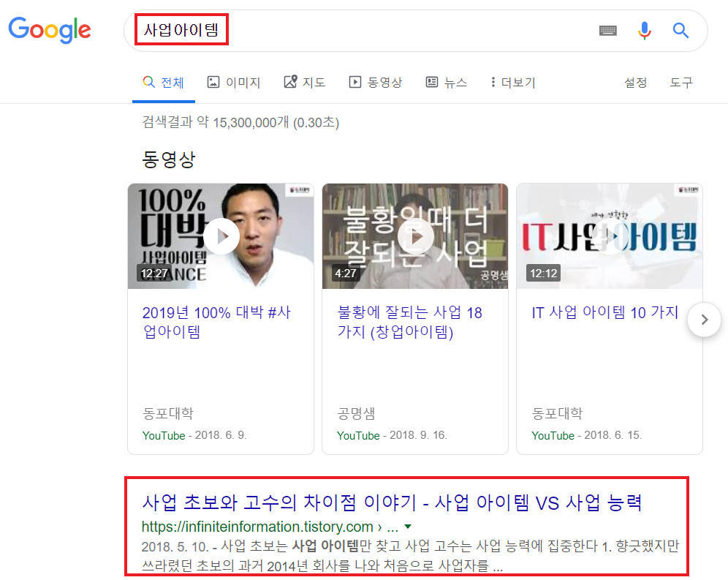This screenshot has width=728, height=580.
Task: Click the Google logo
Action: (x=50, y=30)
